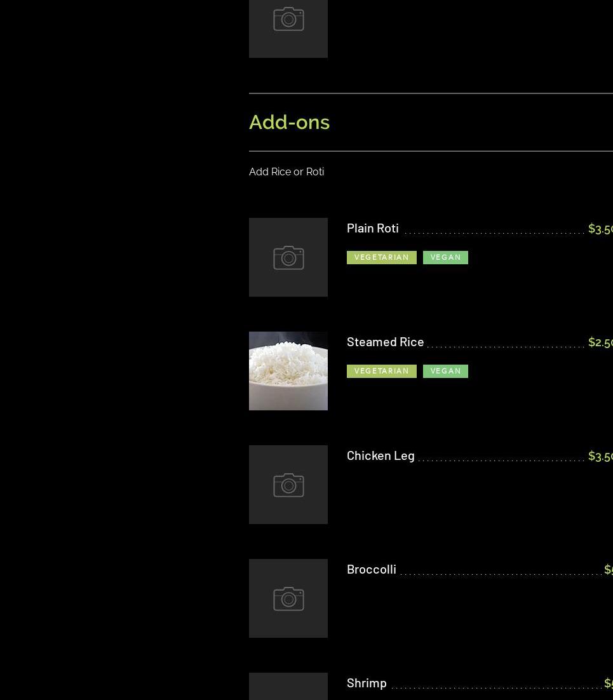Screen dimensions: 613x700
Task: Open the Broccolli menu item
Action: coord(372,570)
